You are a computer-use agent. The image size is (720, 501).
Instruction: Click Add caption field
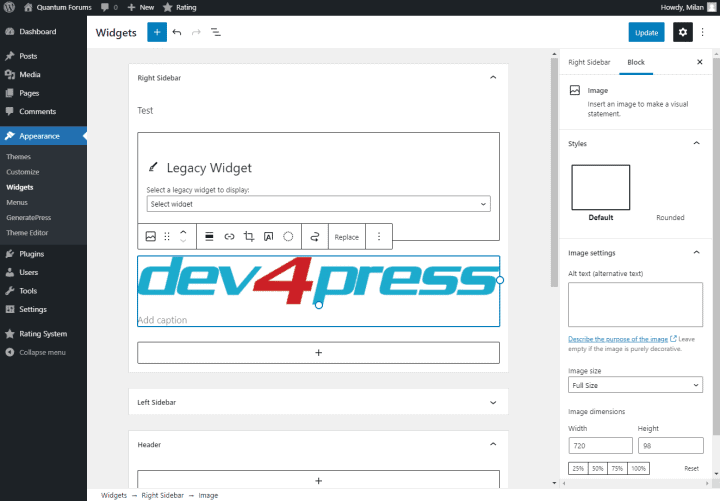(x=163, y=320)
